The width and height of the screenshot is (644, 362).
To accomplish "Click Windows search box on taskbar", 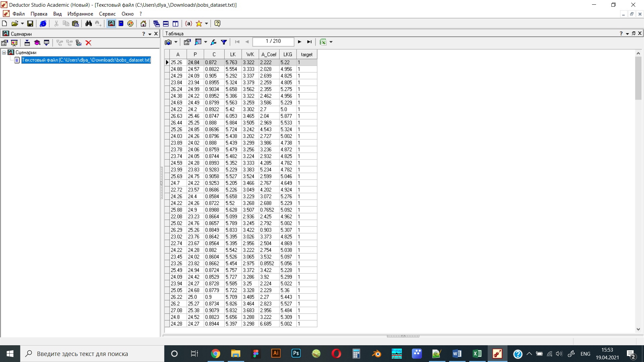I will click(x=92, y=354).
